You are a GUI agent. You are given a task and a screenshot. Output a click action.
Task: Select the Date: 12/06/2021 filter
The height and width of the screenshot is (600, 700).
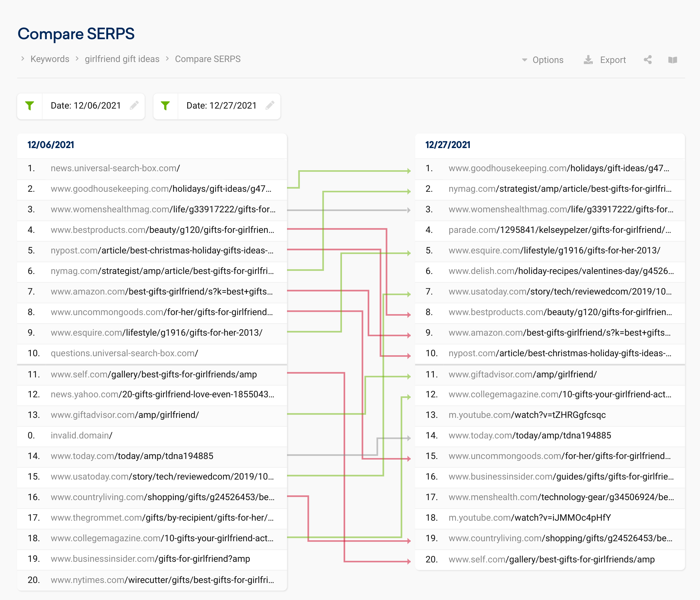click(x=81, y=106)
